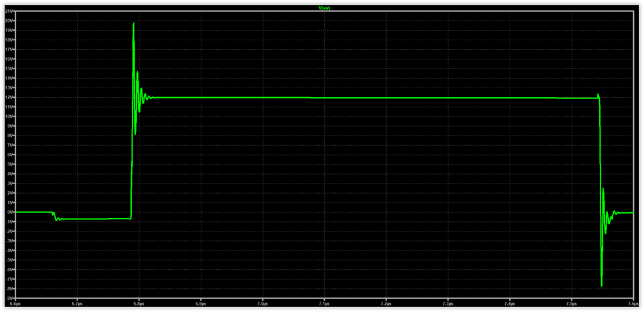
Task: Select the 5V axis label
Action: tap(10, 164)
